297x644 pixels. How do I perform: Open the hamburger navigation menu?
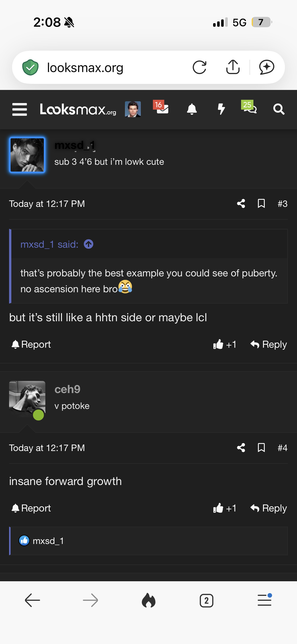pos(20,109)
